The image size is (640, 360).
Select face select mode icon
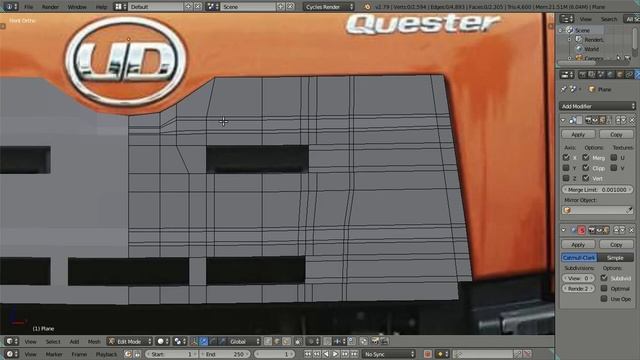pyautogui.click(x=286, y=341)
